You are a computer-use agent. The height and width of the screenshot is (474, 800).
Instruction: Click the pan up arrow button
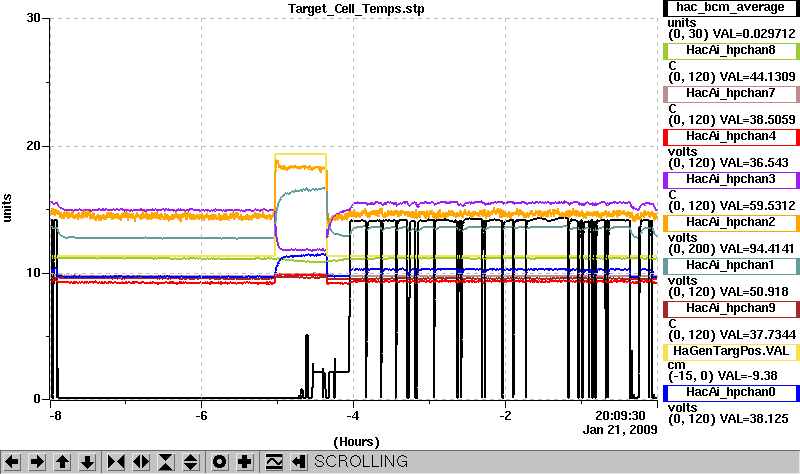click(62, 462)
